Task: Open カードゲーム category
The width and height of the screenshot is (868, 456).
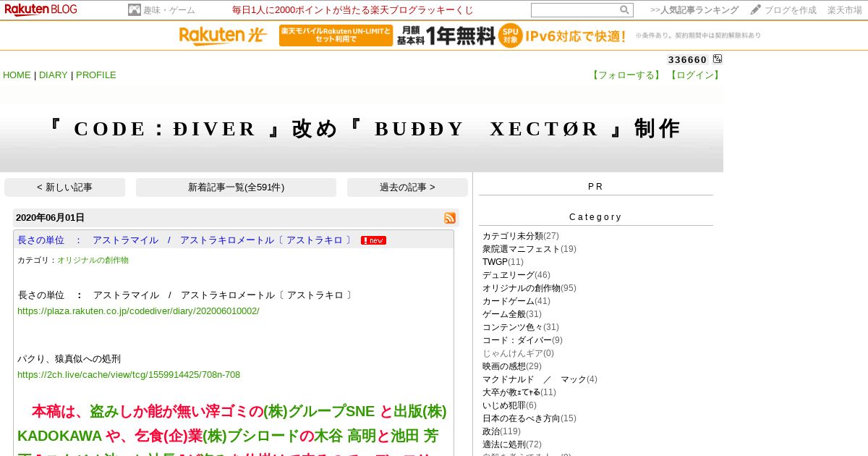Action: click(x=509, y=301)
